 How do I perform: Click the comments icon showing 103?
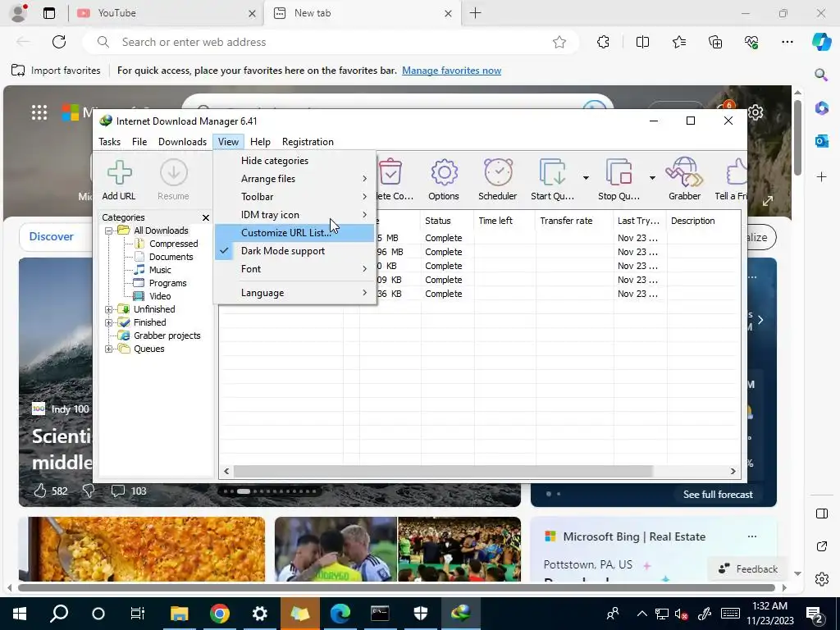coord(118,491)
